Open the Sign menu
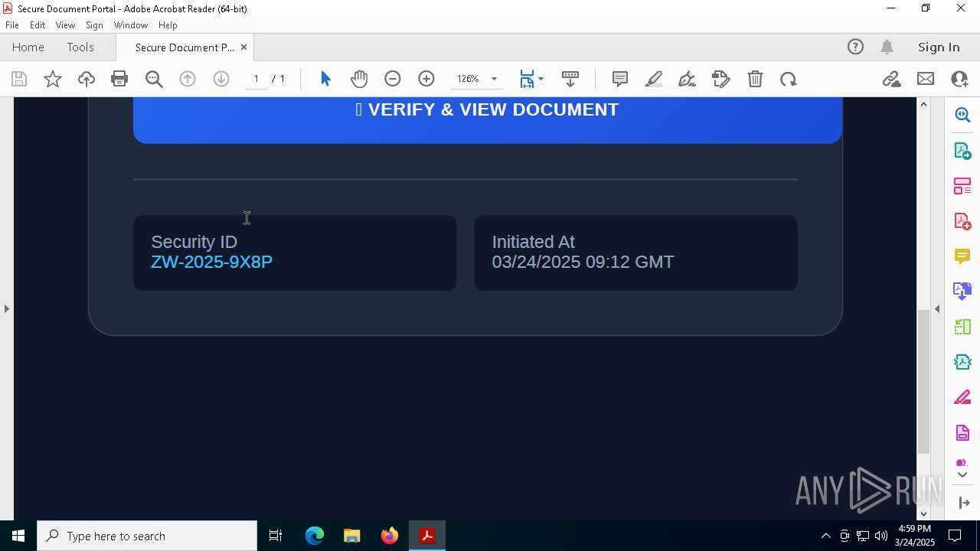 (x=94, y=25)
